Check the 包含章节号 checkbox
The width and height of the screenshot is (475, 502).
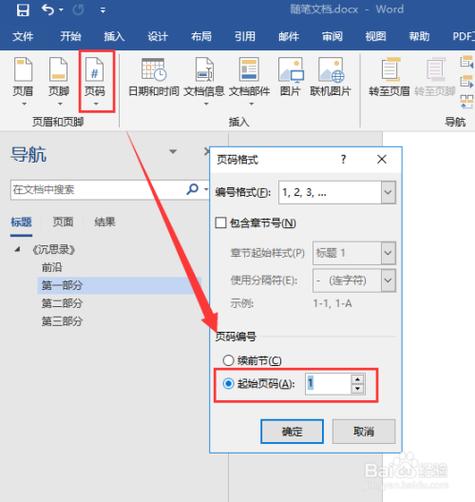click(x=221, y=222)
